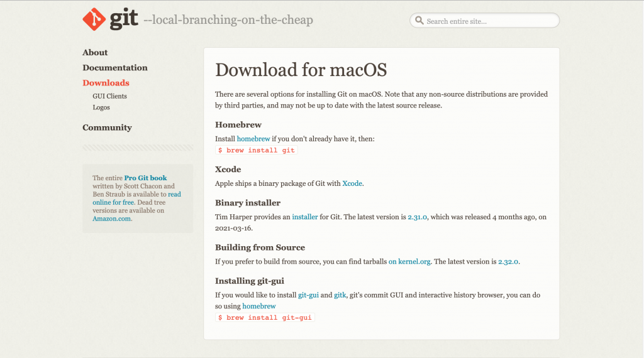
Task: Click the Binary installer heading
Action: click(248, 203)
